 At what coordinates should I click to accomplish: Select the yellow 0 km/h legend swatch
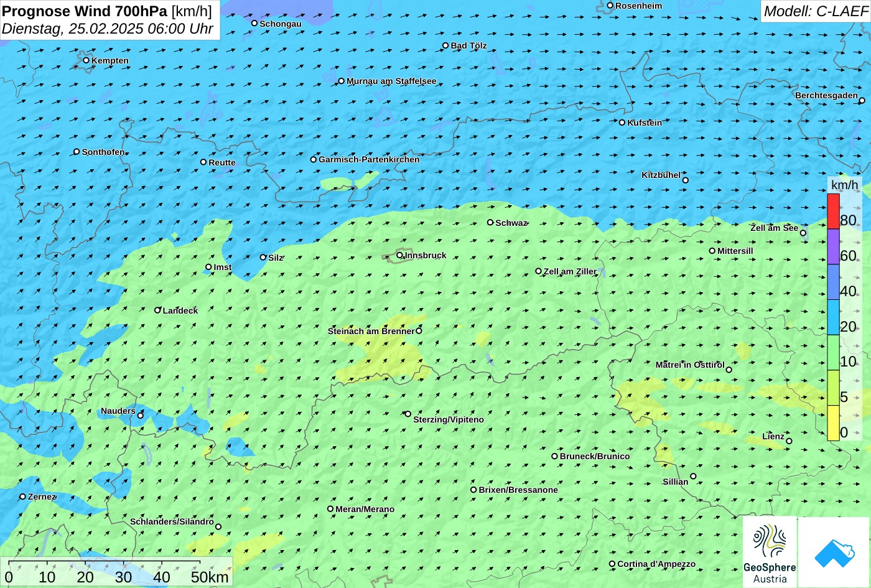point(833,423)
